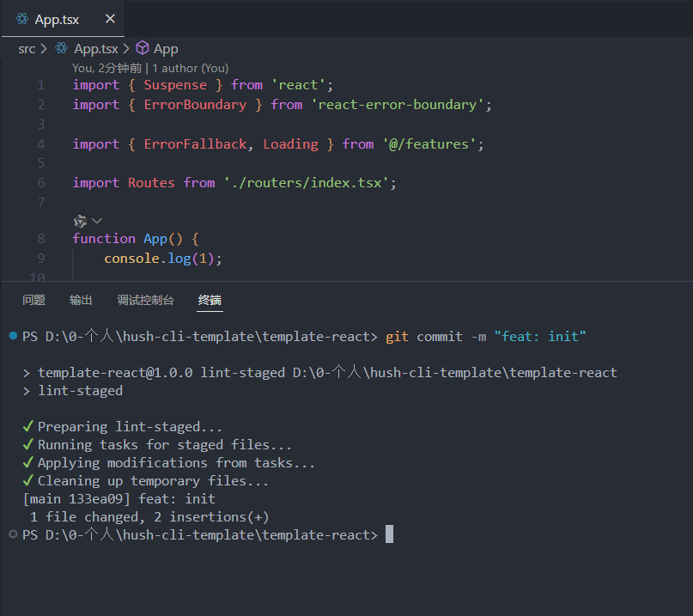Image resolution: width=693 pixels, height=616 pixels.
Task: Switch to the 输出 panel tab
Action: tap(81, 300)
